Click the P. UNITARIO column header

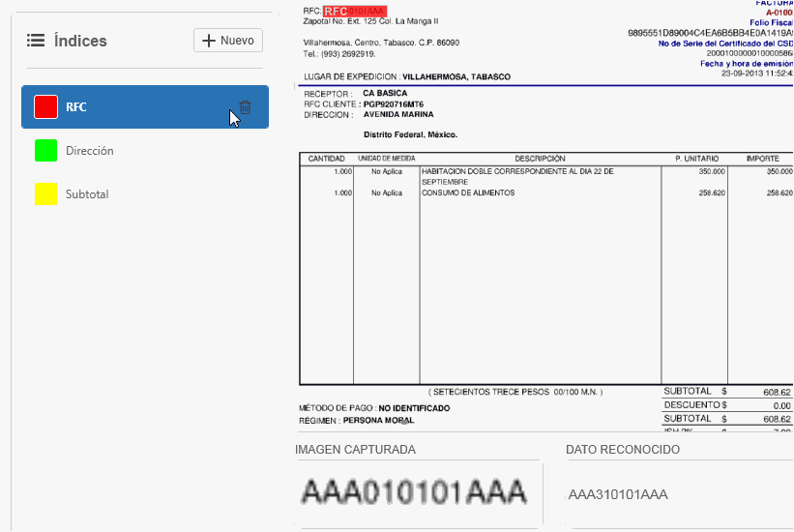click(x=696, y=159)
